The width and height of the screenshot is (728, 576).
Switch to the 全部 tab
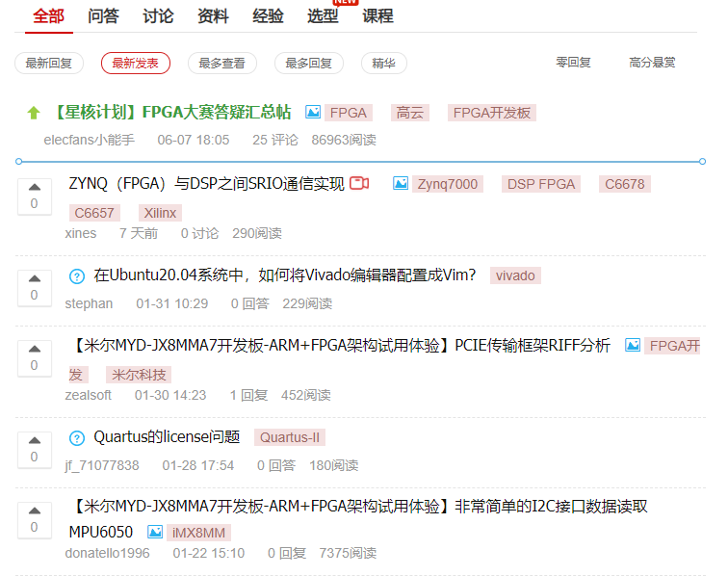pyautogui.click(x=49, y=16)
